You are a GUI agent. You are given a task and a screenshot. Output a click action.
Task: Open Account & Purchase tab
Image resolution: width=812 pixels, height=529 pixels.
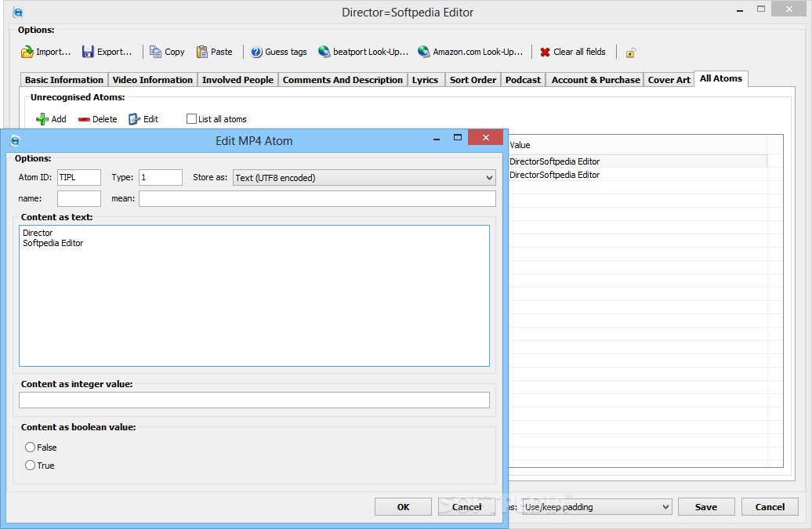click(x=596, y=80)
